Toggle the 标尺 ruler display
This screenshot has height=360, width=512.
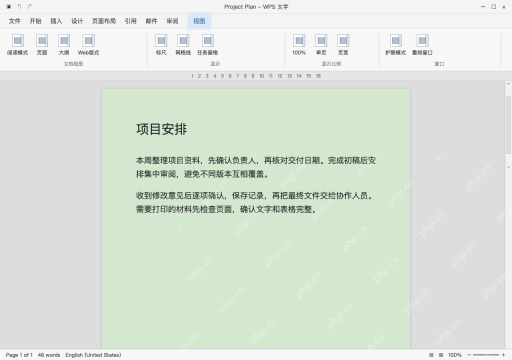[x=161, y=45]
